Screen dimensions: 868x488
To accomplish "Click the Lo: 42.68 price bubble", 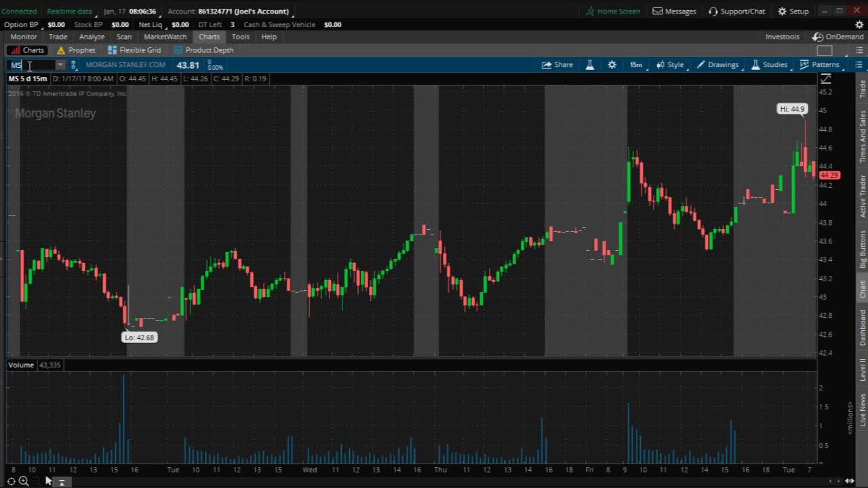I will pyautogui.click(x=139, y=338).
